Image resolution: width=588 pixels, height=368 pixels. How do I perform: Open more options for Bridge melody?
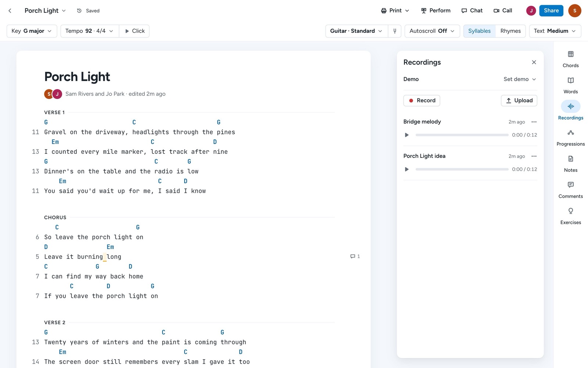coord(534,122)
